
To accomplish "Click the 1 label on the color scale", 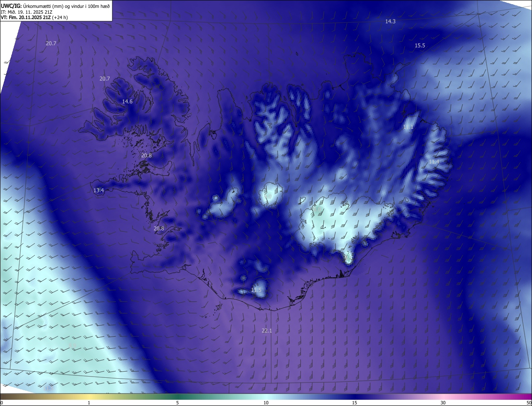I will pyautogui.click(x=89, y=403).
